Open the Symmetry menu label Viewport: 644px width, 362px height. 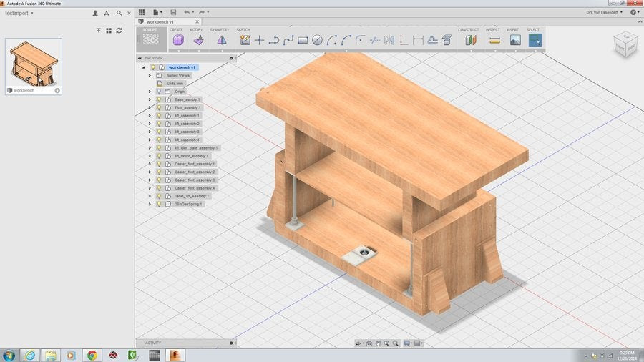220,30
